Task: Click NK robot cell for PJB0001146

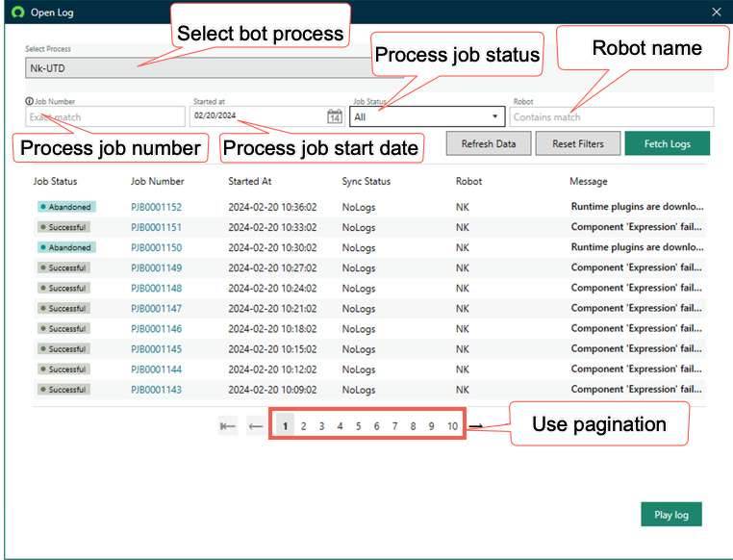Action: [x=463, y=329]
